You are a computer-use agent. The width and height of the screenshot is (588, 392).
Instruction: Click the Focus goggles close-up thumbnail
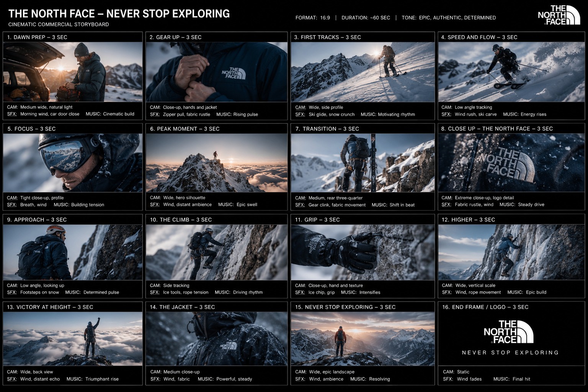pos(73,163)
